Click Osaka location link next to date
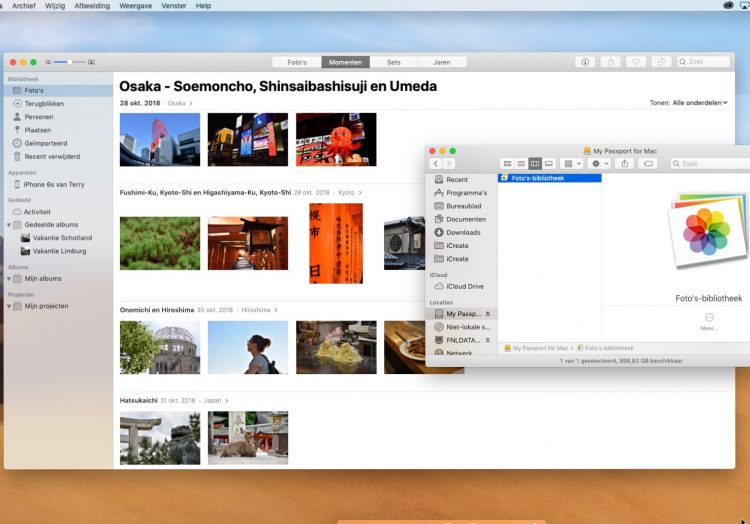750x524 pixels. click(x=178, y=103)
